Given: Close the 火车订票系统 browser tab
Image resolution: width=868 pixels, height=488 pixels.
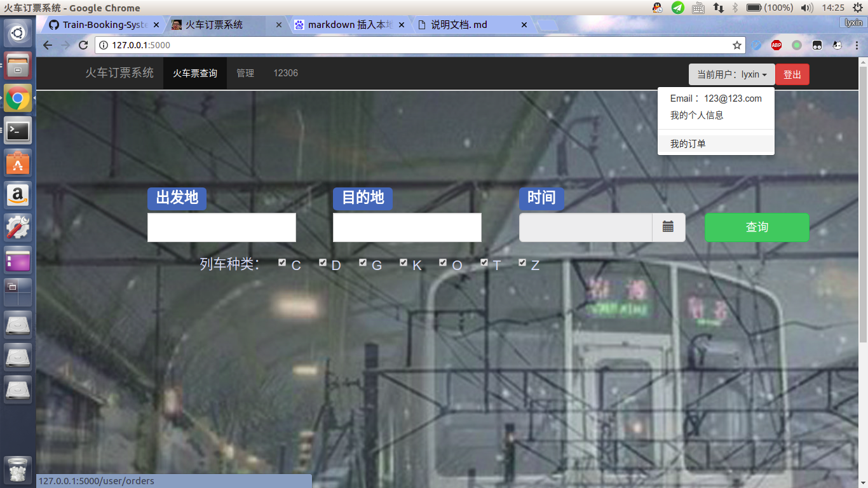Looking at the screenshot, I should tap(278, 25).
